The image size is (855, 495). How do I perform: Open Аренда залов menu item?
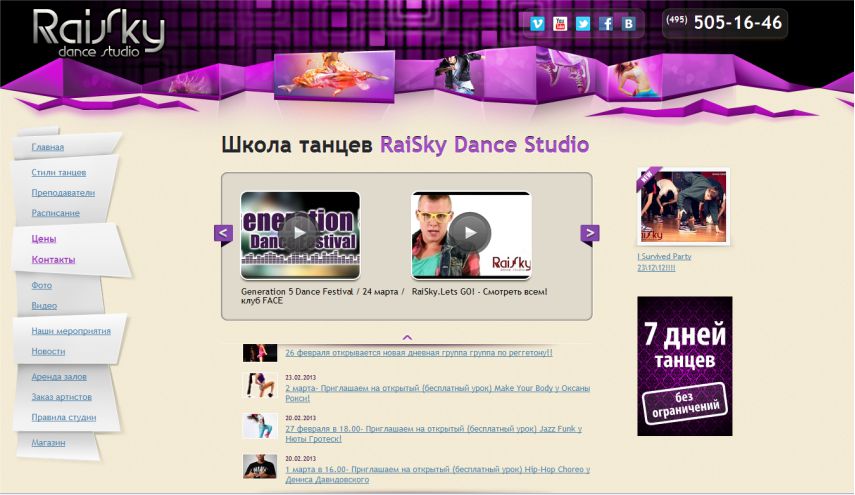[x=59, y=377]
